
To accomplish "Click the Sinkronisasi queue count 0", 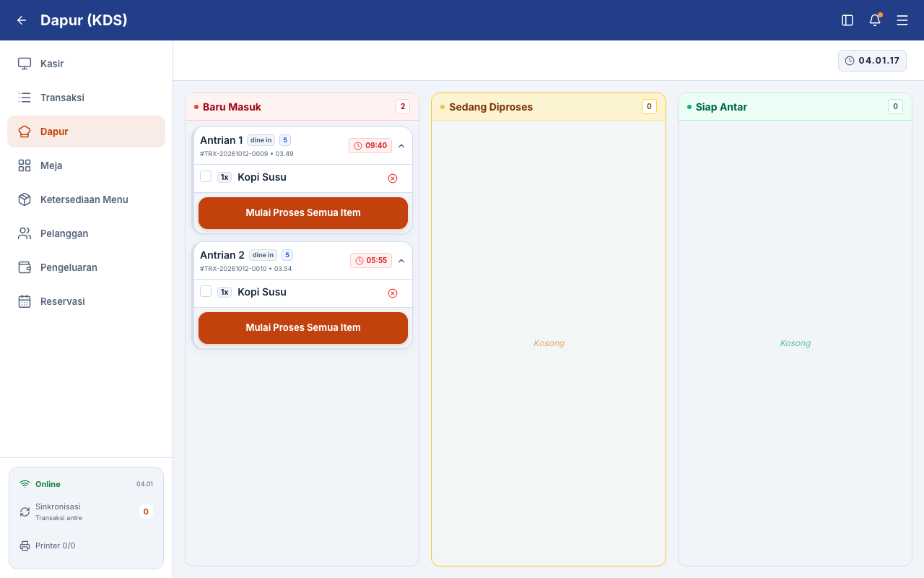I will pyautogui.click(x=146, y=512).
